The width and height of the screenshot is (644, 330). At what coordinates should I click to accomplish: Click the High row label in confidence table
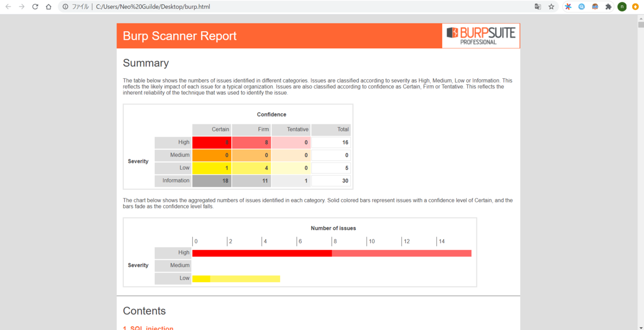(173, 142)
